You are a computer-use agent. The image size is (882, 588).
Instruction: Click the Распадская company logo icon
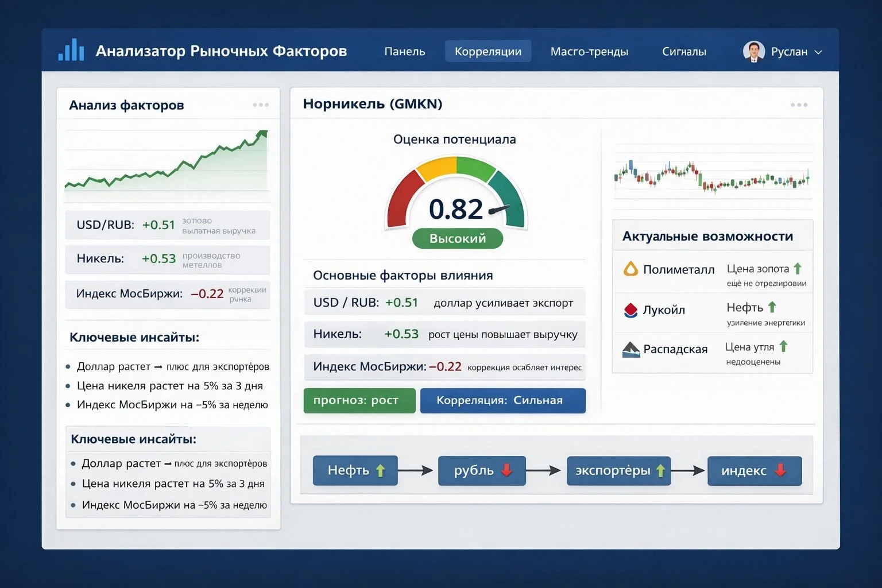[x=631, y=349]
